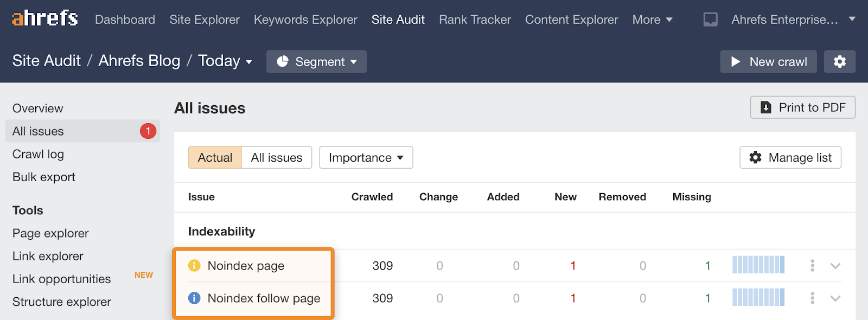868x320 pixels.
Task: Switch to the Actual issues toggle
Action: pos(215,158)
